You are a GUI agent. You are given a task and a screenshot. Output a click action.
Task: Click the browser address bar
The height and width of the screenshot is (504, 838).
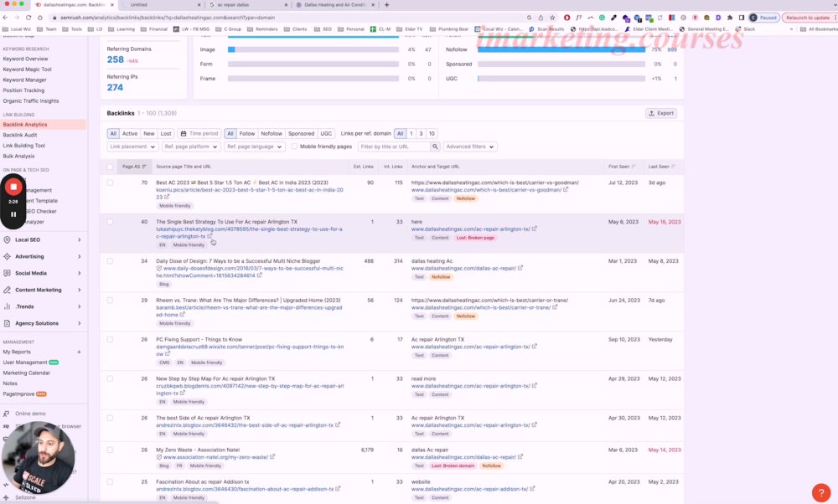288,18
